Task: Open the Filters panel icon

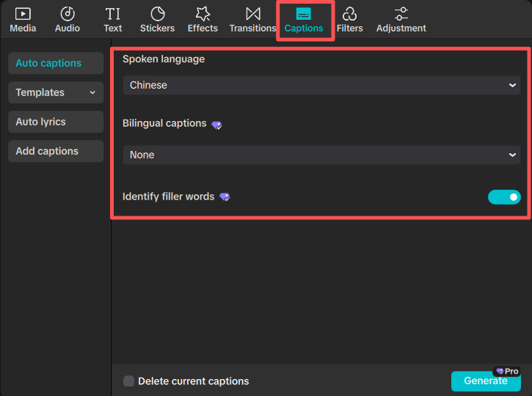Action: (349, 14)
